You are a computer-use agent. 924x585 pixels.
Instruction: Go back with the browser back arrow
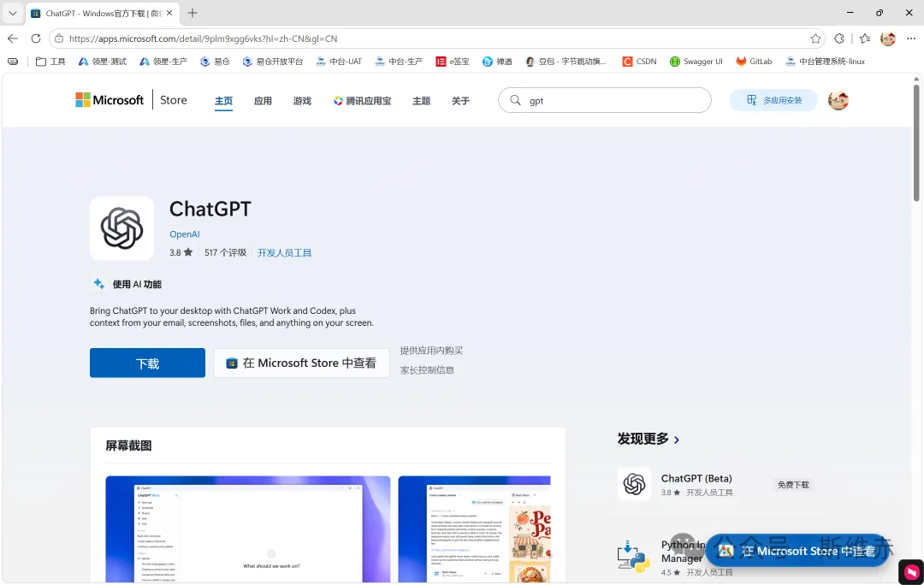pyautogui.click(x=12, y=38)
